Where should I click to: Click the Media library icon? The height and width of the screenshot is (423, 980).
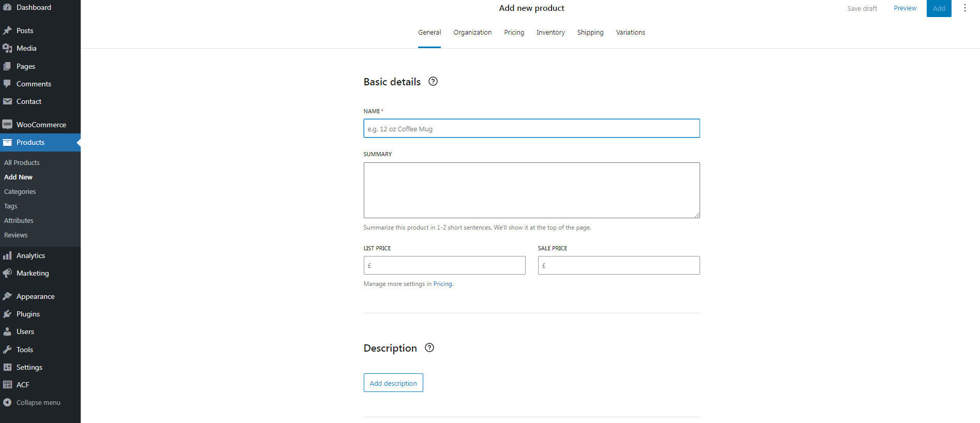pos(7,48)
